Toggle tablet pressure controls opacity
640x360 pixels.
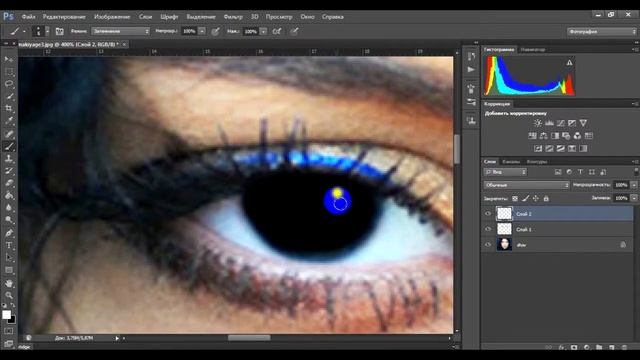click(216, 31)
